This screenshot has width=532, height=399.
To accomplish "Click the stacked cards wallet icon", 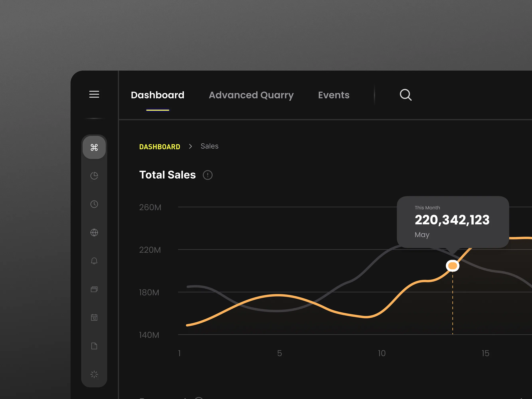I will pos(94,289).
